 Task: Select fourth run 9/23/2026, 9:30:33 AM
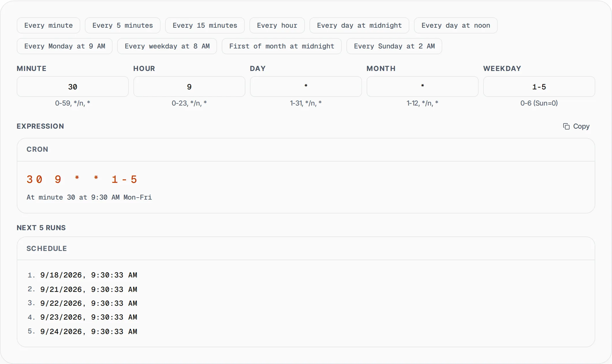tap(89, 317)
